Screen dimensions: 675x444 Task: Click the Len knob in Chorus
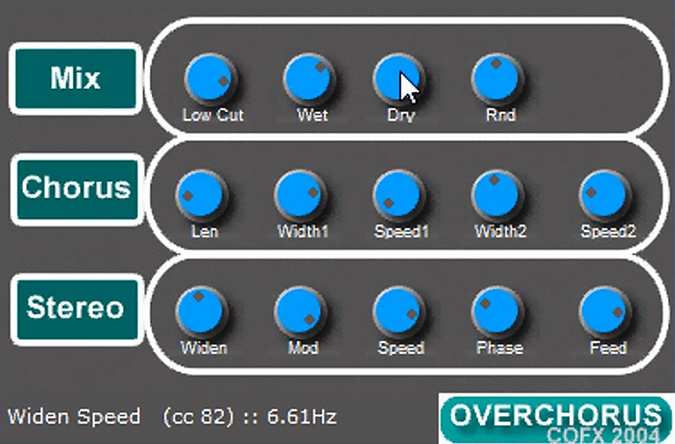click(202, 196)
